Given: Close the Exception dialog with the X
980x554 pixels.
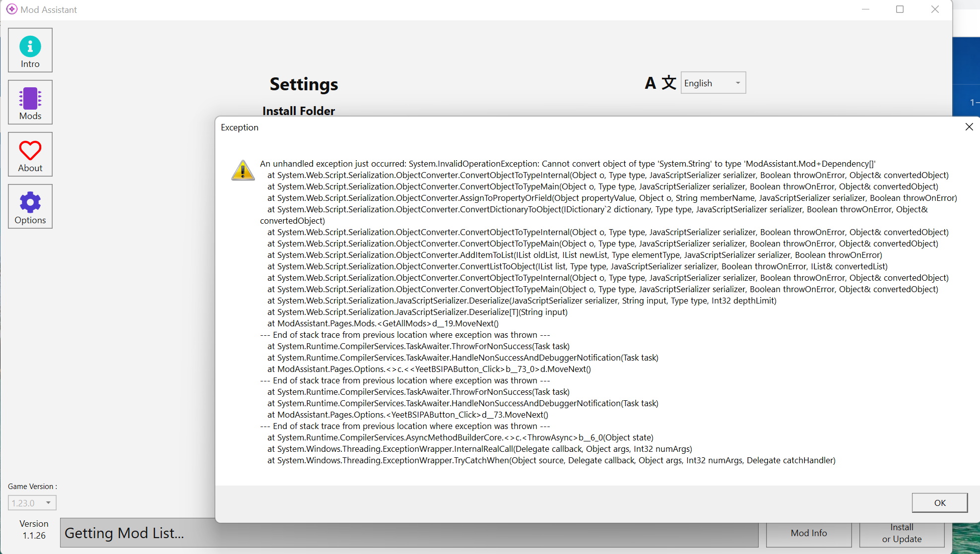Looking at the screenshot, I should (969, 127).
